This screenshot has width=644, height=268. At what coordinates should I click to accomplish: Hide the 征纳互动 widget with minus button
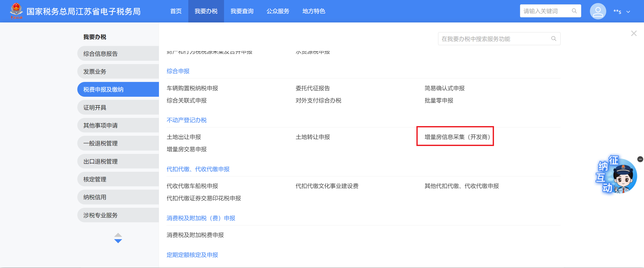point(640,159)
